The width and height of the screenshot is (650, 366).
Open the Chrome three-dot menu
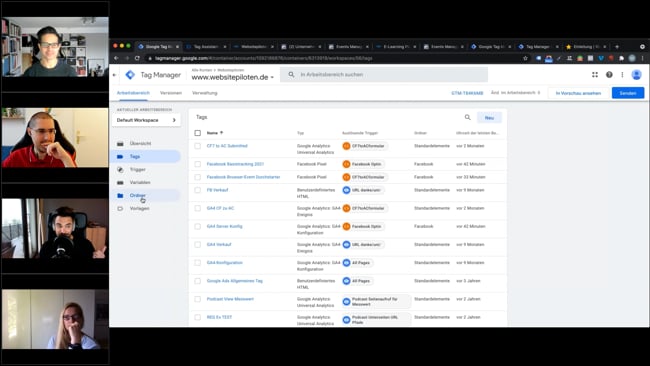(x=643, y=58)
